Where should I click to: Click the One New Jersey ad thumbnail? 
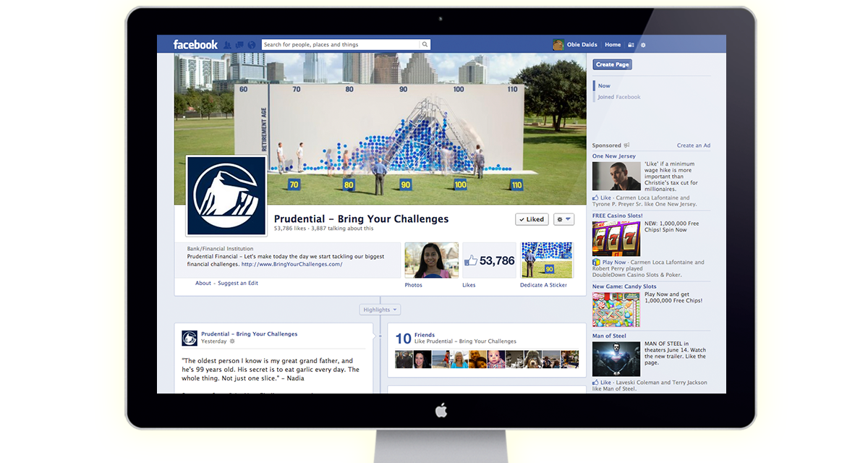click(616, 176)
